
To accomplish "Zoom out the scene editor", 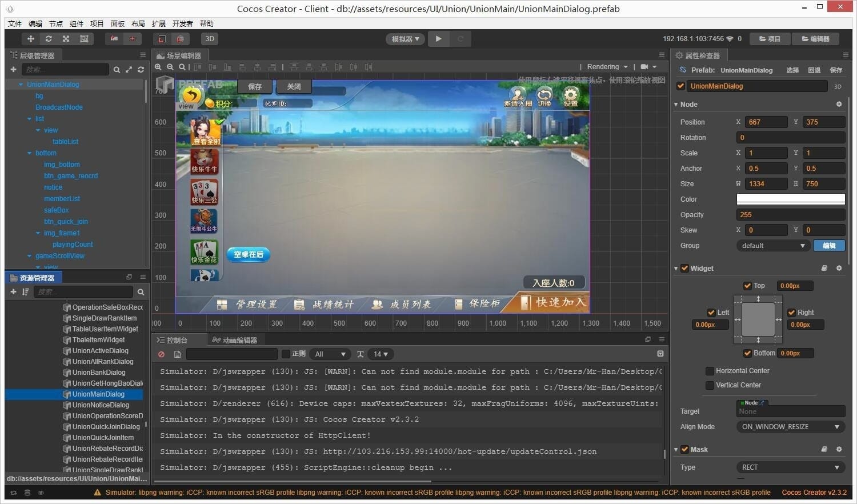I will [x=170, y=67].
